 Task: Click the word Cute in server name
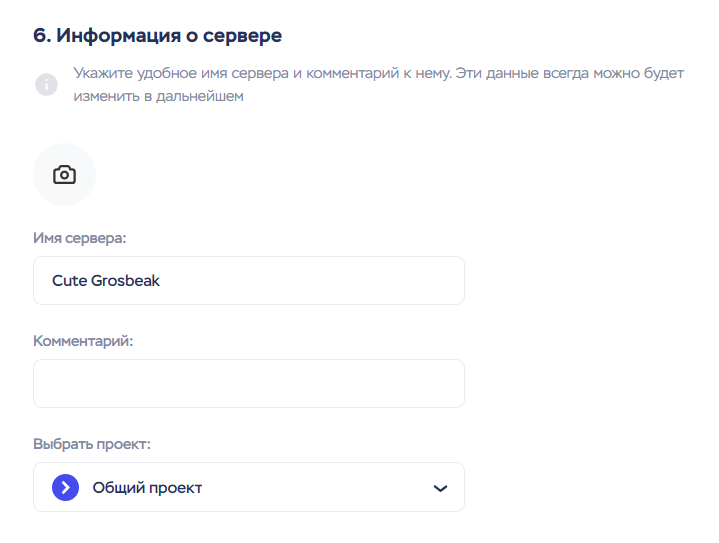click(x=69, y=281)
